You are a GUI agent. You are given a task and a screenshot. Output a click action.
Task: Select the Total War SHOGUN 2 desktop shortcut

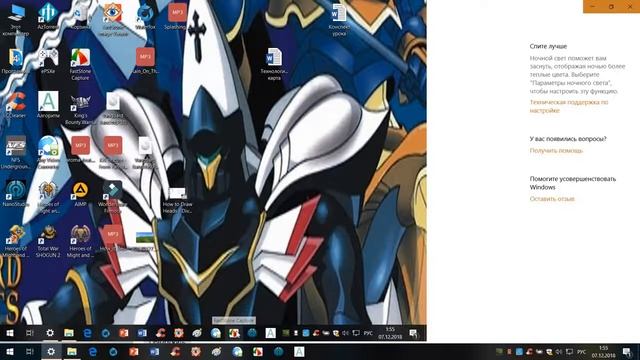click(x=48, y=242)
